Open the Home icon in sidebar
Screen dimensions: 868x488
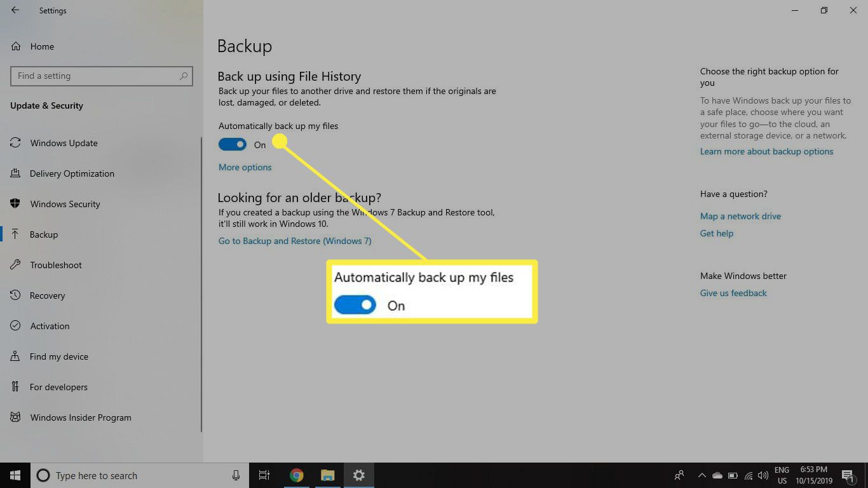16,46
